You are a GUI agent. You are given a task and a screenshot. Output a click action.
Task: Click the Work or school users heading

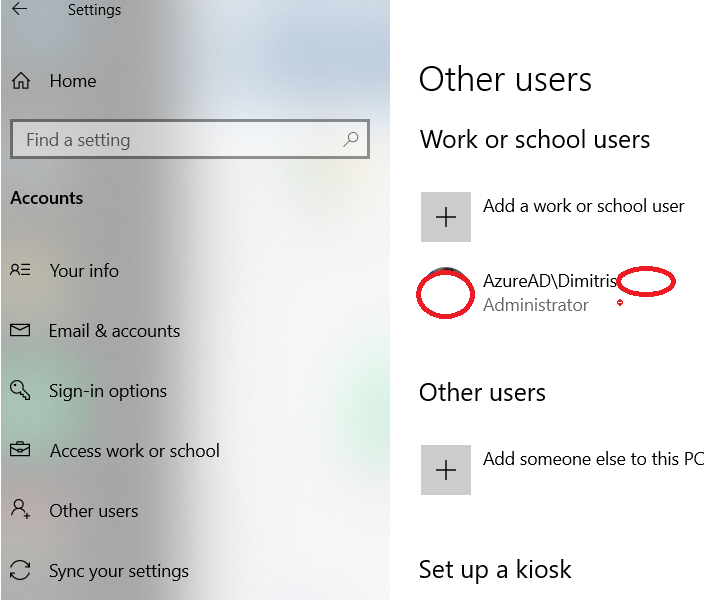click(x=534, y=139)
